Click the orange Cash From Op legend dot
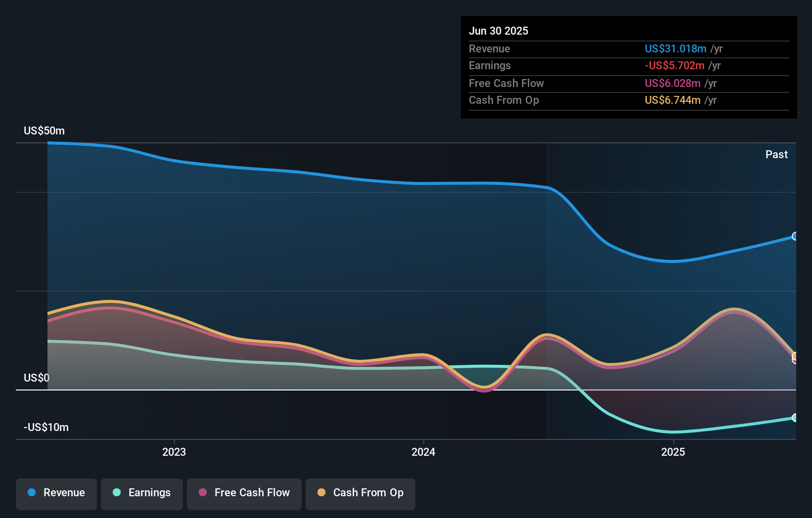The width and height of the screenshot is (812, 518). click(321, 492)
